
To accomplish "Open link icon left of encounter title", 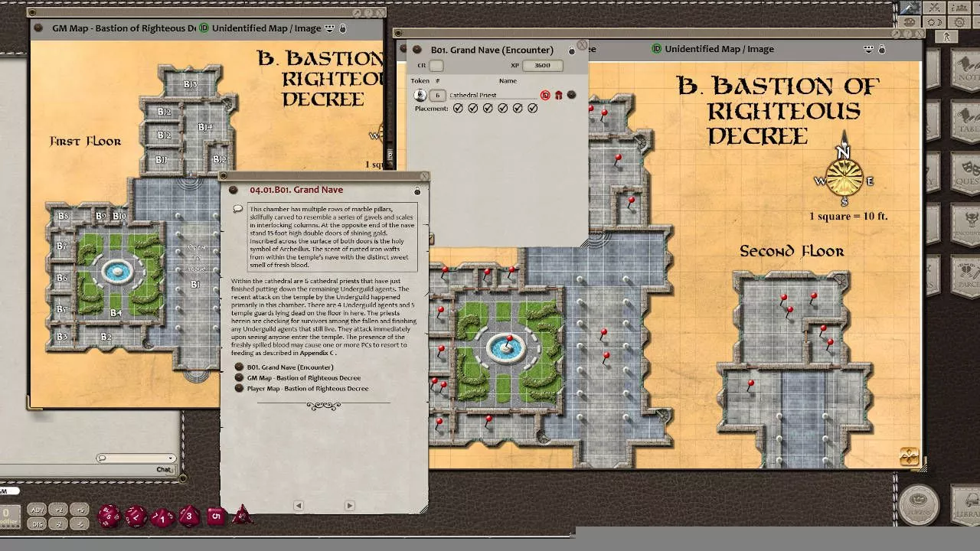I will click(x=417, y=50).
